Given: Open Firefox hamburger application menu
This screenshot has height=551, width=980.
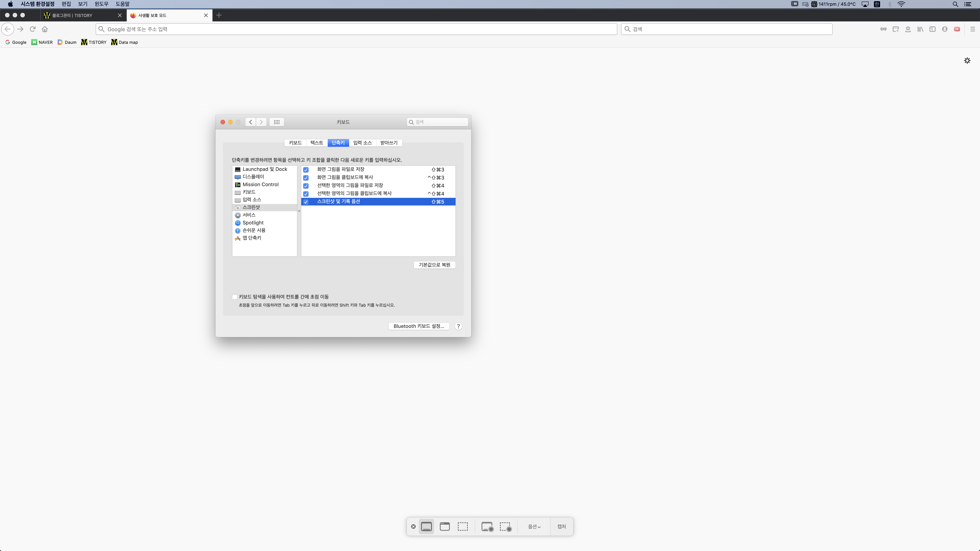Looking at the screenshot, I should coord(972,29).
